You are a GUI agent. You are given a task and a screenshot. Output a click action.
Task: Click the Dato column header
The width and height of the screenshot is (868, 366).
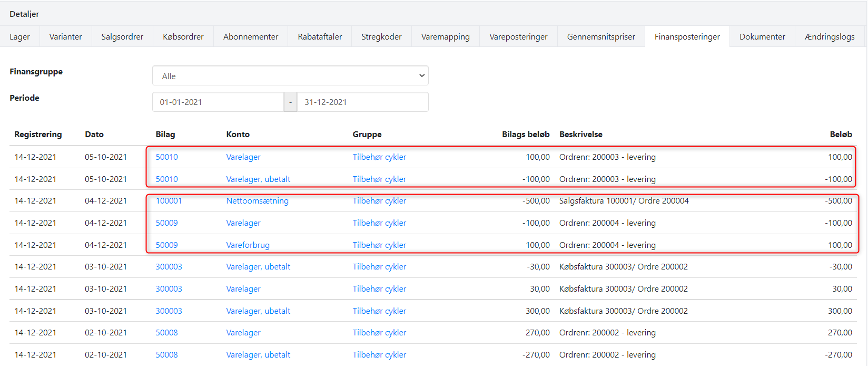click(x=94, y=134)
